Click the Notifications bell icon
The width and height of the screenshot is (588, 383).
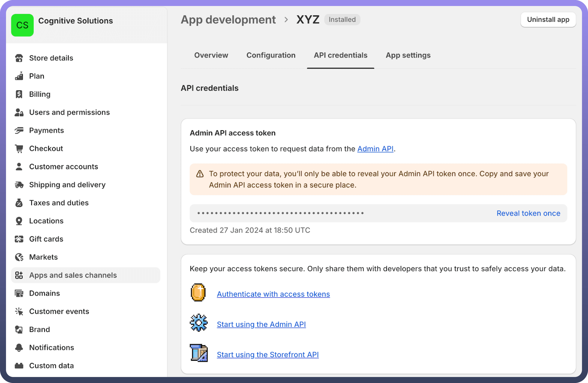[19, 348]
